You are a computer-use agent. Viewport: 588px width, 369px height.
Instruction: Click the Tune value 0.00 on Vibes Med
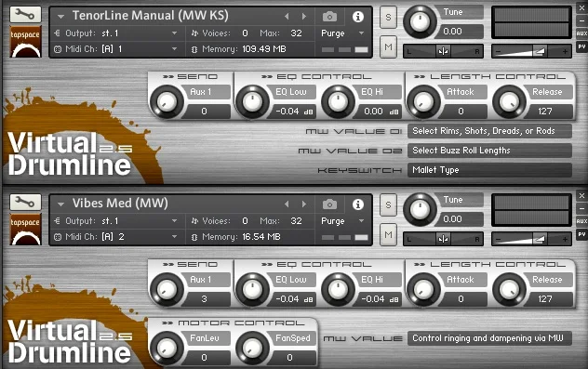(x=452, y=219)
